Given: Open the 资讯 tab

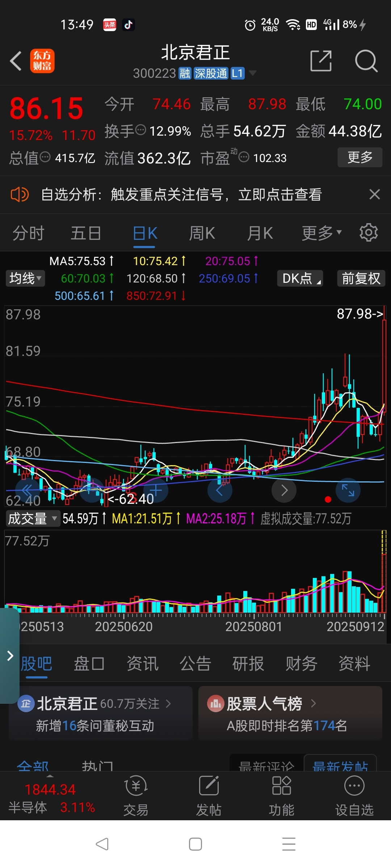Looking at the screenshot, I should click(x=143, y=664).
